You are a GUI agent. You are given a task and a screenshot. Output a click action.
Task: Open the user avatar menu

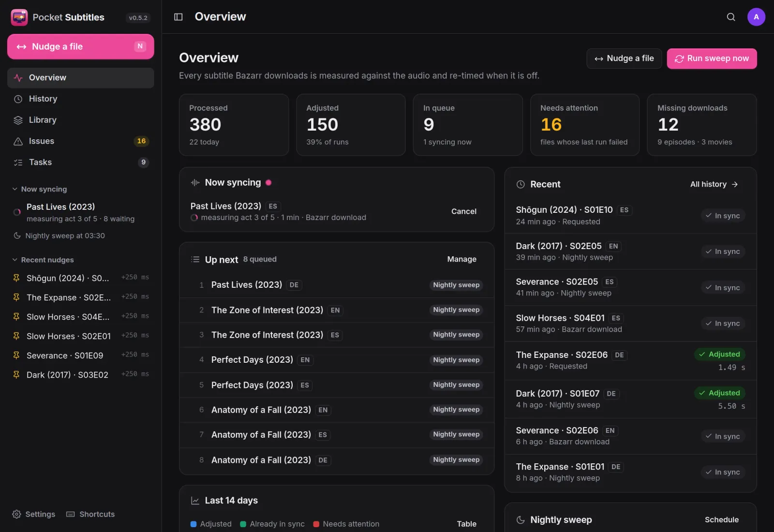(756, 17)
